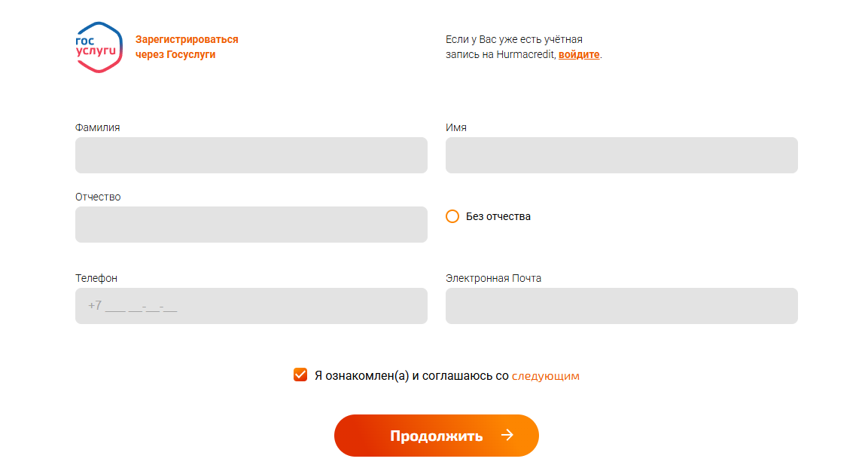Click the 'Без отчества' label text

tap(498, 217)
